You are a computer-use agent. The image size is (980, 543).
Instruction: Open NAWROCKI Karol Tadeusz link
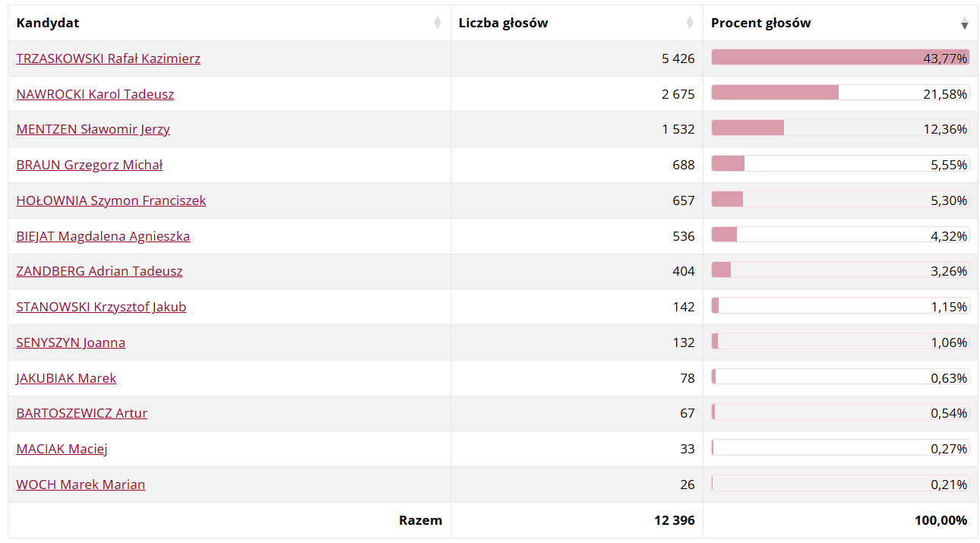[x=95, y=94]
